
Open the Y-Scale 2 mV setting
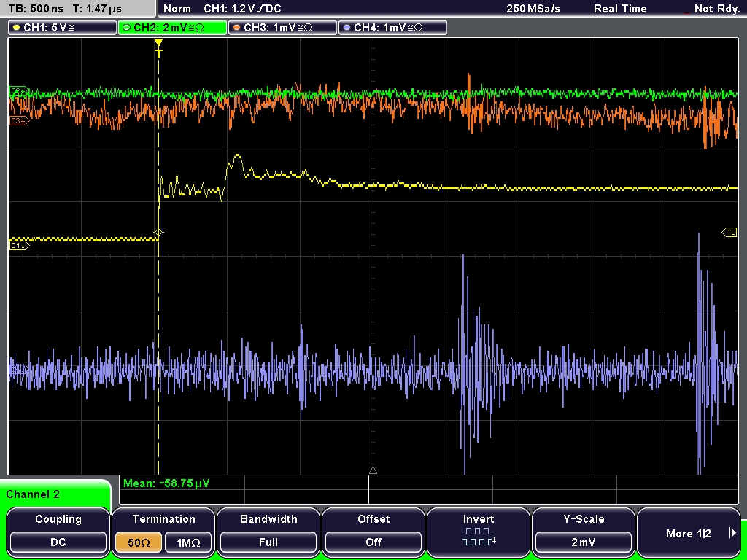[583, 542]
